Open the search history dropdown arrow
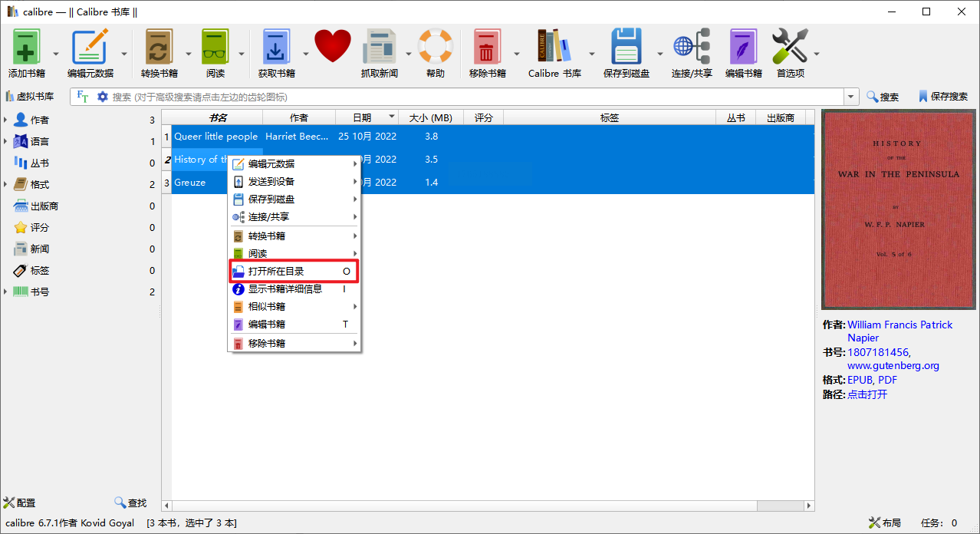Image resolution: width=980 pixels, height=534 pixels. (x=851, y=97)
